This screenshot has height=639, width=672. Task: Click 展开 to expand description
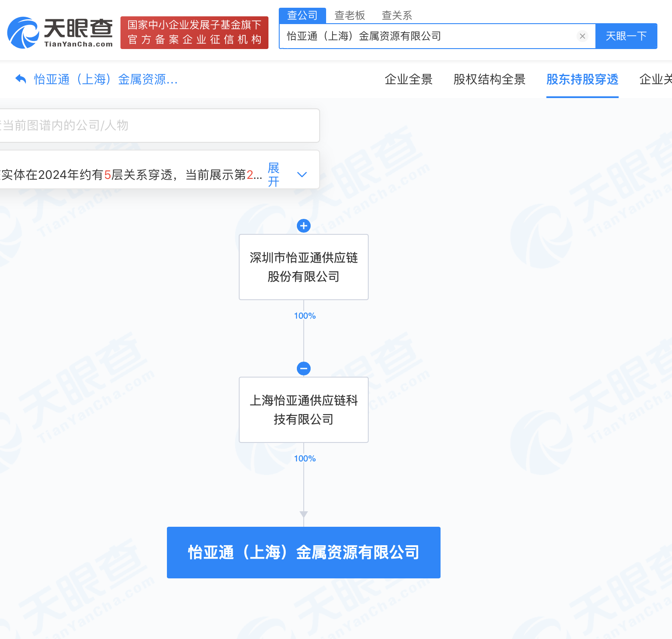tap(274, 175)
